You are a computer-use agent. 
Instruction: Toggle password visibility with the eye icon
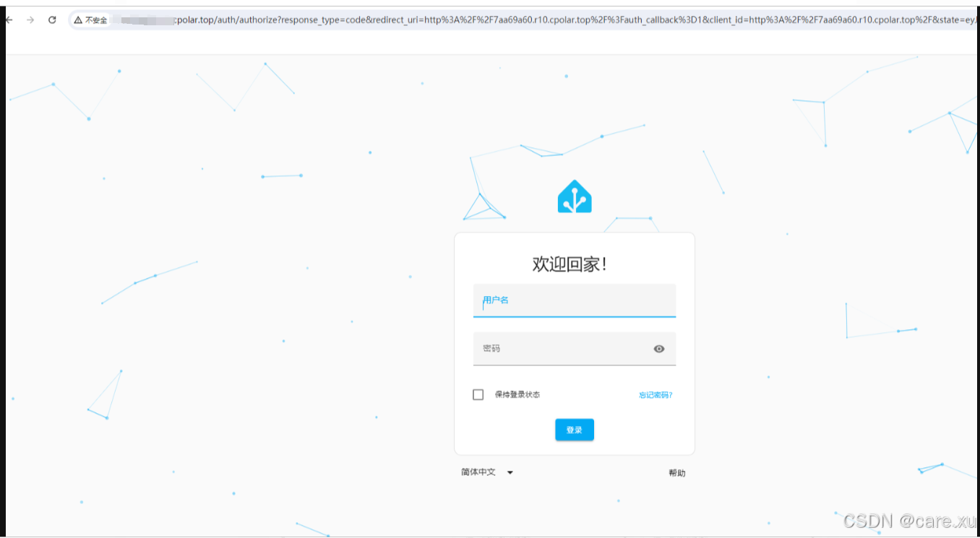659,349
